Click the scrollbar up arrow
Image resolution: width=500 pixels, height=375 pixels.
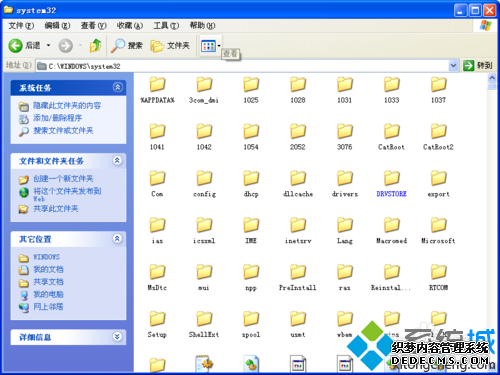pyautogui.click(x=492, y=78)
